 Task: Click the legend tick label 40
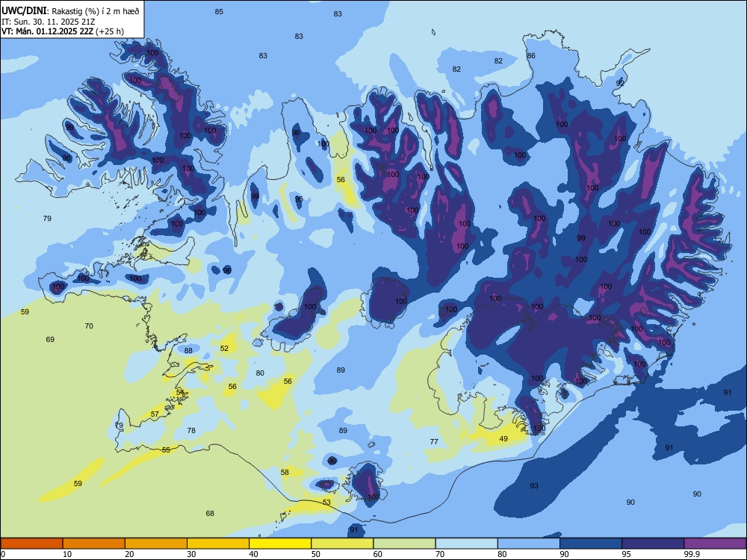[253, 554]
